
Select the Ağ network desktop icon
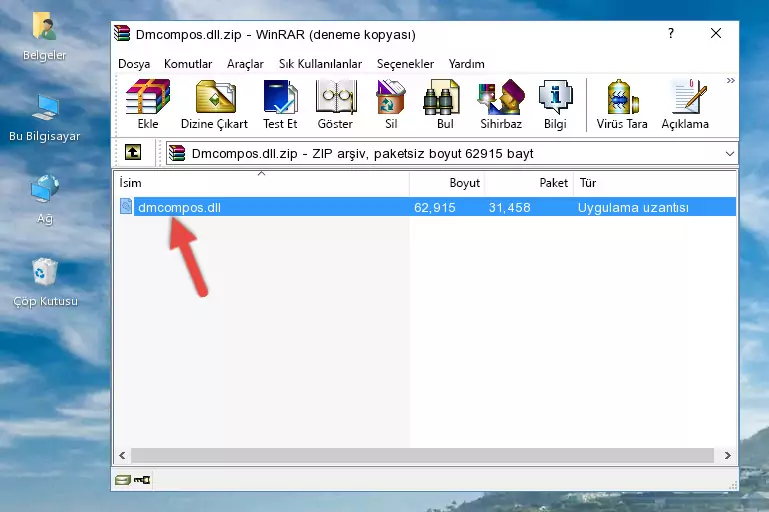pyautogui.click(x=45, y=199)
